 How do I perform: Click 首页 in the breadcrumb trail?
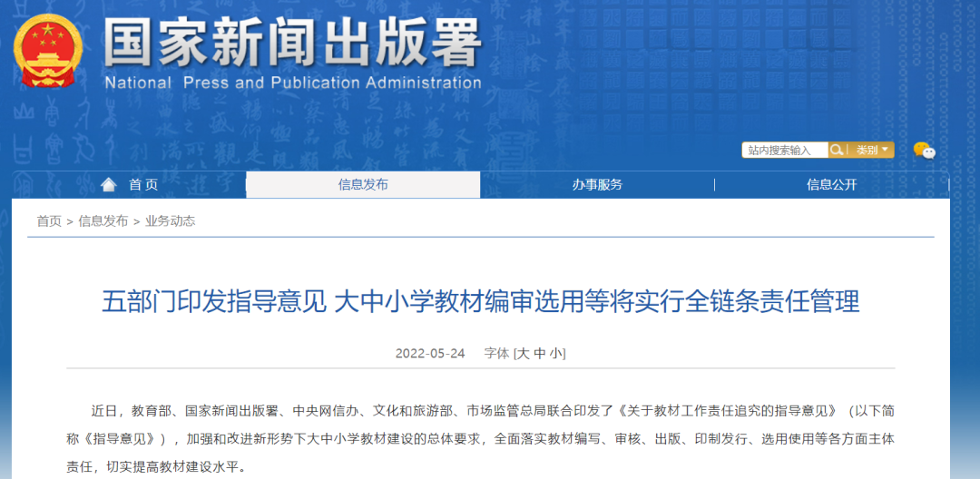click(49, 221)
